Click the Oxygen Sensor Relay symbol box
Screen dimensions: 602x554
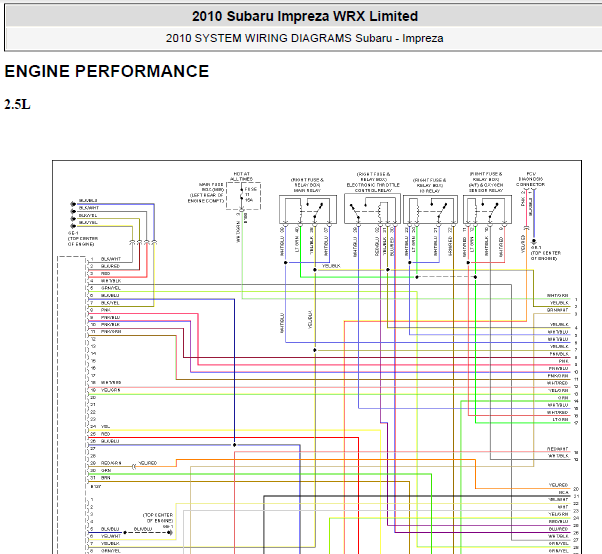coord(487,210)
